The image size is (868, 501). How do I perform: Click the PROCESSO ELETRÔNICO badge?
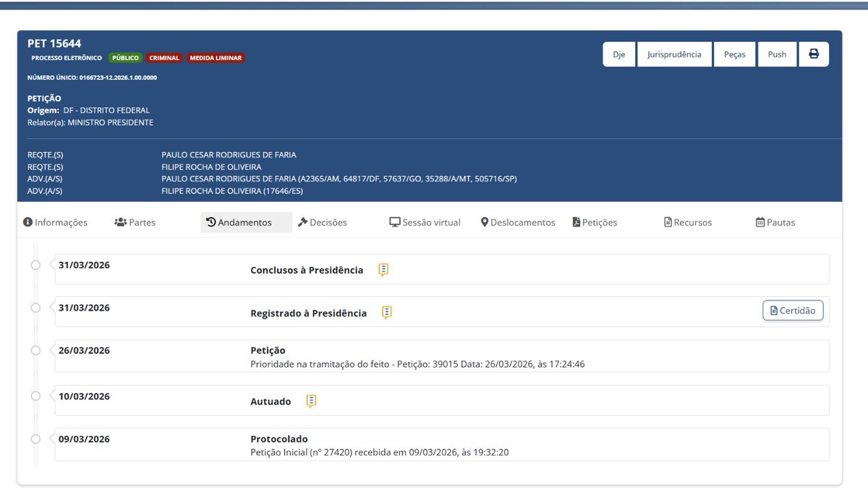67,58
